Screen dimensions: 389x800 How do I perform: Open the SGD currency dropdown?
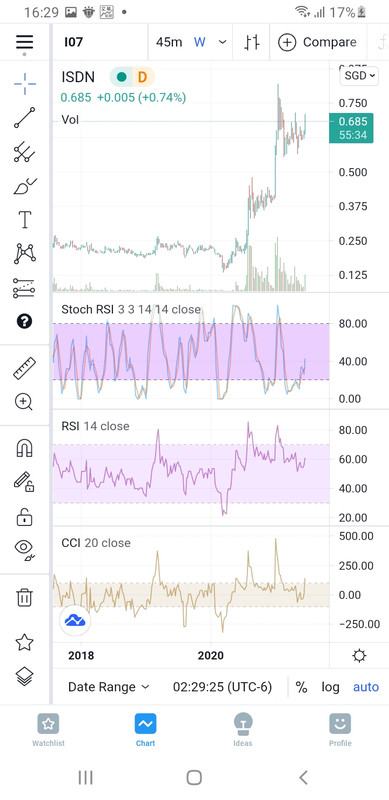coord(359,76)
